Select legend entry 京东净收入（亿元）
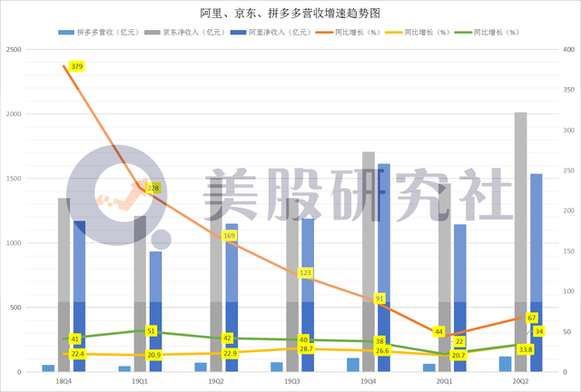Image resolution: width=581 pixels, height=392 pixels. [x=184, y=33]
